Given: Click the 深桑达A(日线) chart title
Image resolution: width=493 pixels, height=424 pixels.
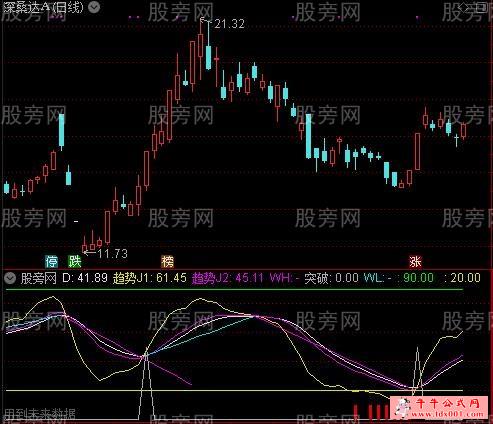Looking at the screenshot, I should 43,7.
